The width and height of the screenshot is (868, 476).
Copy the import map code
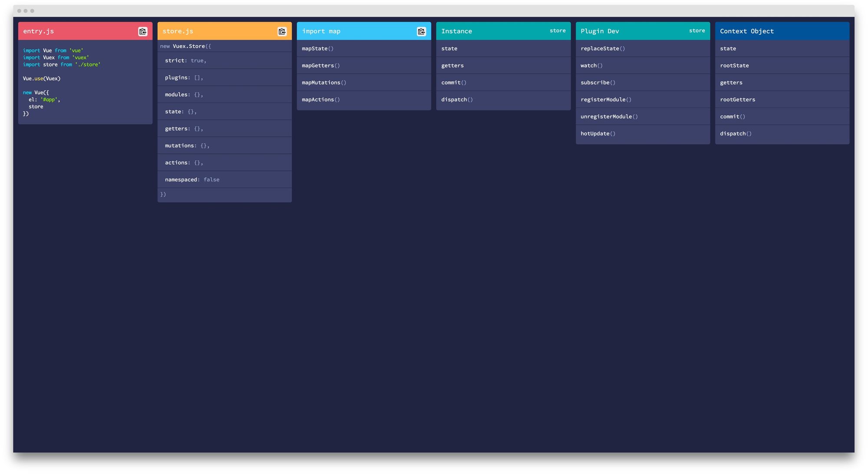point(421,31)
